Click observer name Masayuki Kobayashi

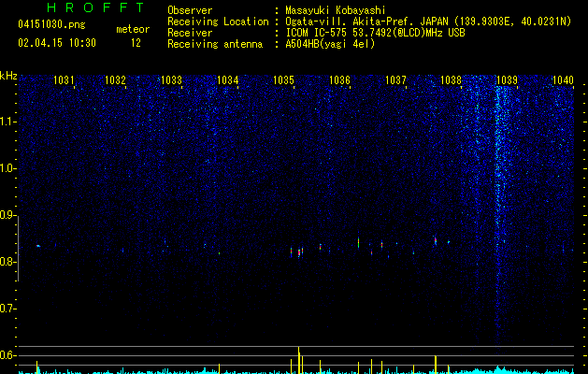point(336,10)
